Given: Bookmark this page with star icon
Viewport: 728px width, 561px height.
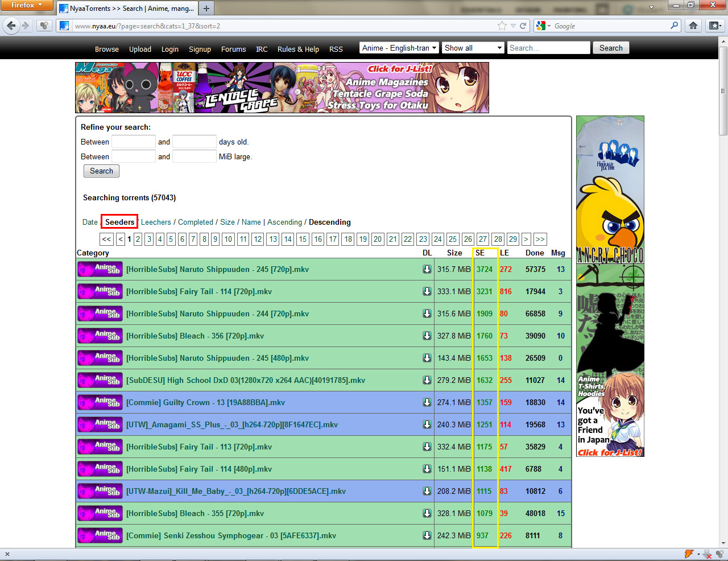Looking at the screenshot, I should [x=502, y=26].
